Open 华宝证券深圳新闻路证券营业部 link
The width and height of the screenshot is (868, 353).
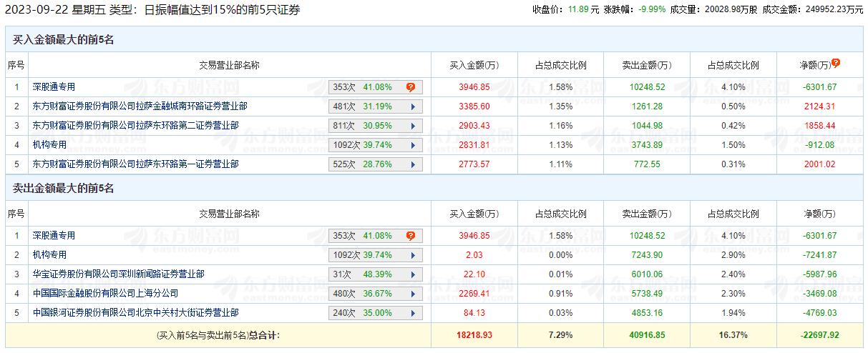pyautogui.click(x=119, y=274)
